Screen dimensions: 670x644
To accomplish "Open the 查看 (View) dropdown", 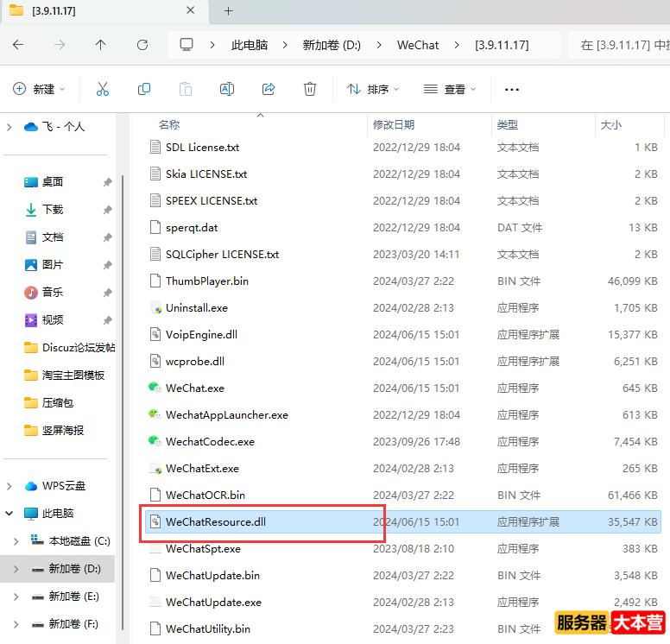I will coord(450,89).
